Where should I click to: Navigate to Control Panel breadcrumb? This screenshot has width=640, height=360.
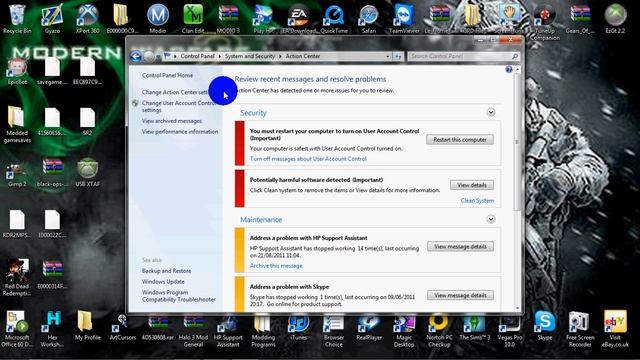[197, 56]
